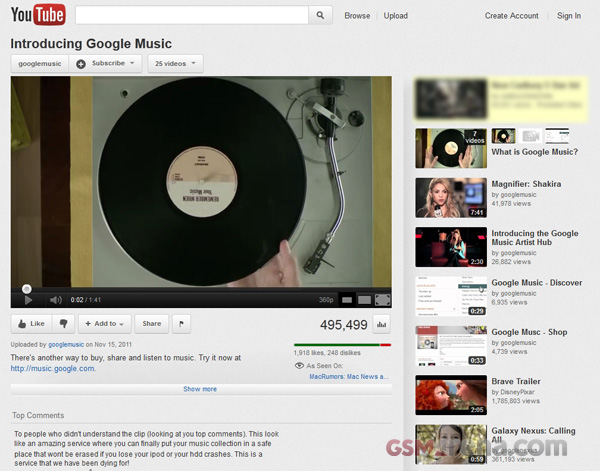The width and height of the screenshot is (600, 471).
Task: Click Google Music - Discover title
Action: (x=536, y=283)
